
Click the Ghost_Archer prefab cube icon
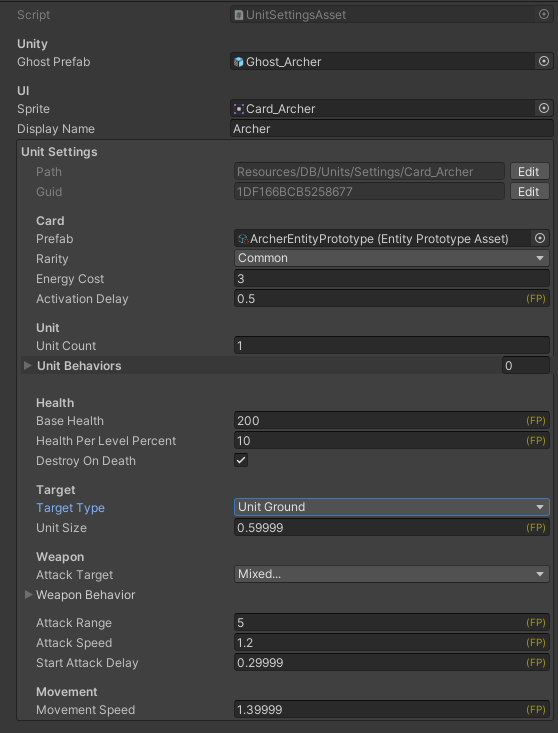coord(239,62)
